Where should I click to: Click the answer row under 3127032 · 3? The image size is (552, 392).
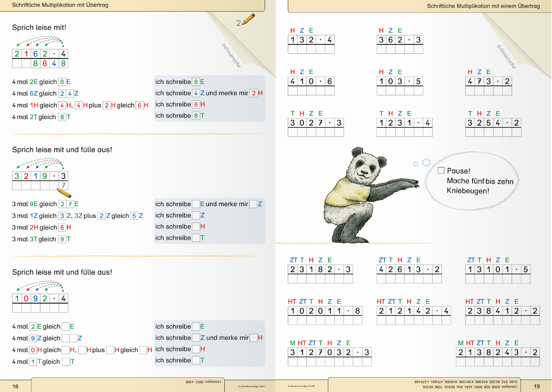(x=330, y=362)
